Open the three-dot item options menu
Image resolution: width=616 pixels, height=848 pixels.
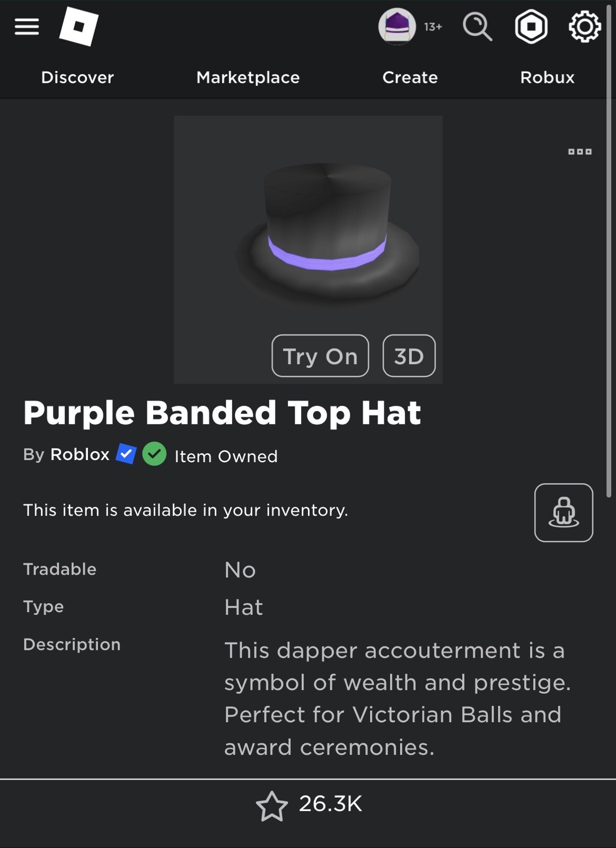click(x=579, y=152)
